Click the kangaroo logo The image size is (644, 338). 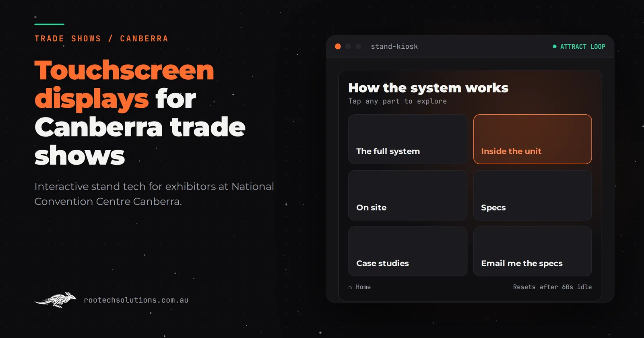pyautogui.click(x=56, y=300)
